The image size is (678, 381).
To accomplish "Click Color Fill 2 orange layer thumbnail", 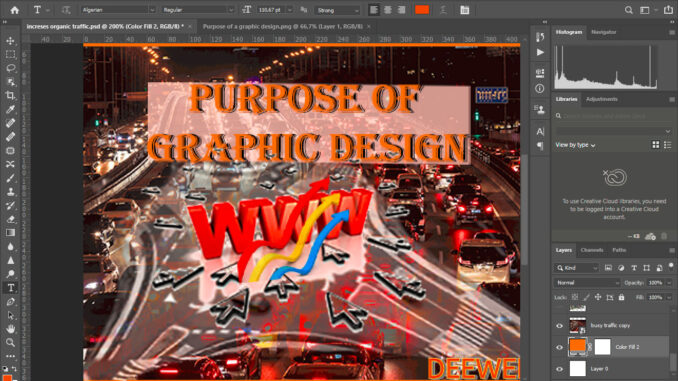I will point(577,347).
